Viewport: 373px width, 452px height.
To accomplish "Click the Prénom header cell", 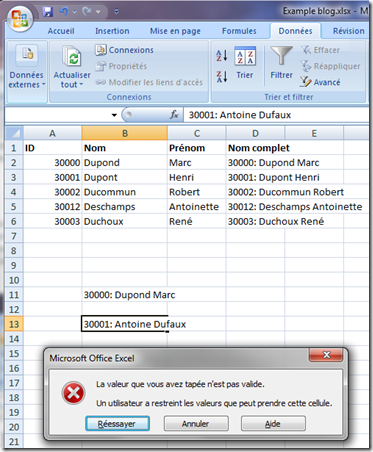I will (197, 148).
